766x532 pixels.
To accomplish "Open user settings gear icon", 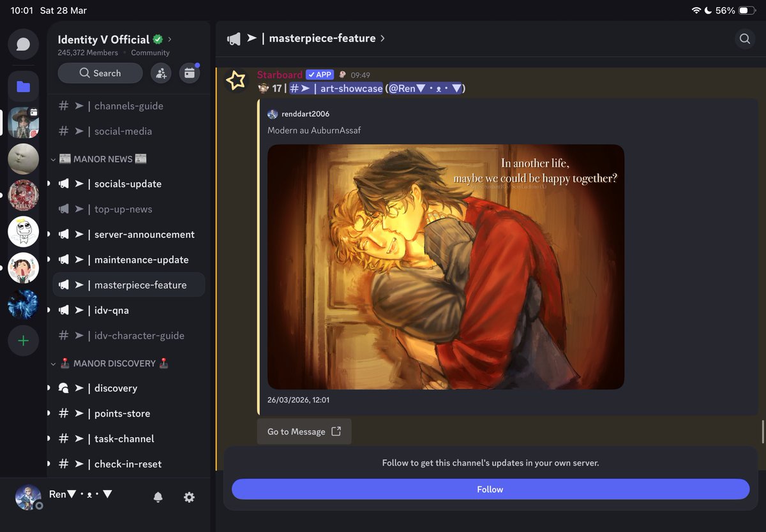I will pos(189,497).
